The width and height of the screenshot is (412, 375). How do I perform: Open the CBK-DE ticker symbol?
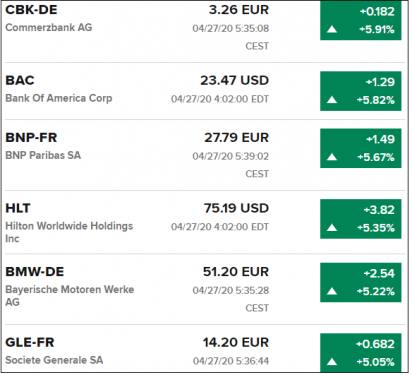(x=31, y=10)
